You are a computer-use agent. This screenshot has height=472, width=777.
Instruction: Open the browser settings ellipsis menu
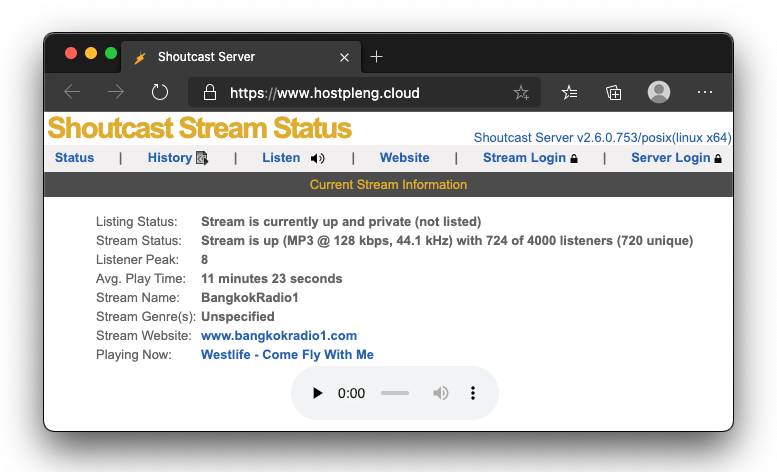tap(705, 92)
